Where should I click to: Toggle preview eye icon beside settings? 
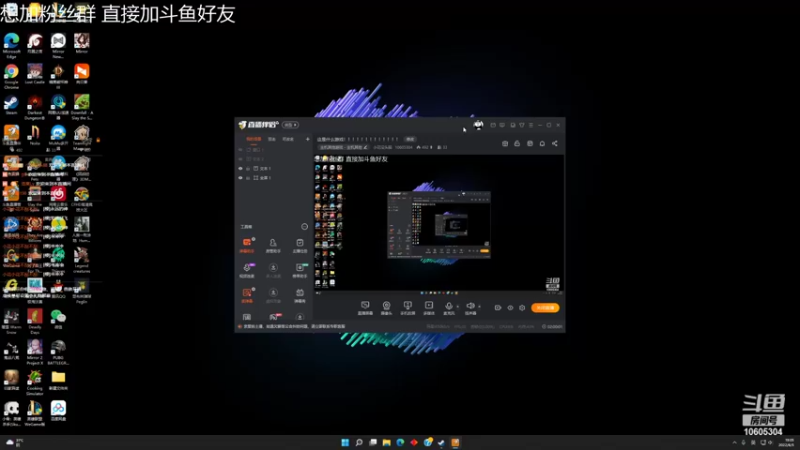(510, 308)
